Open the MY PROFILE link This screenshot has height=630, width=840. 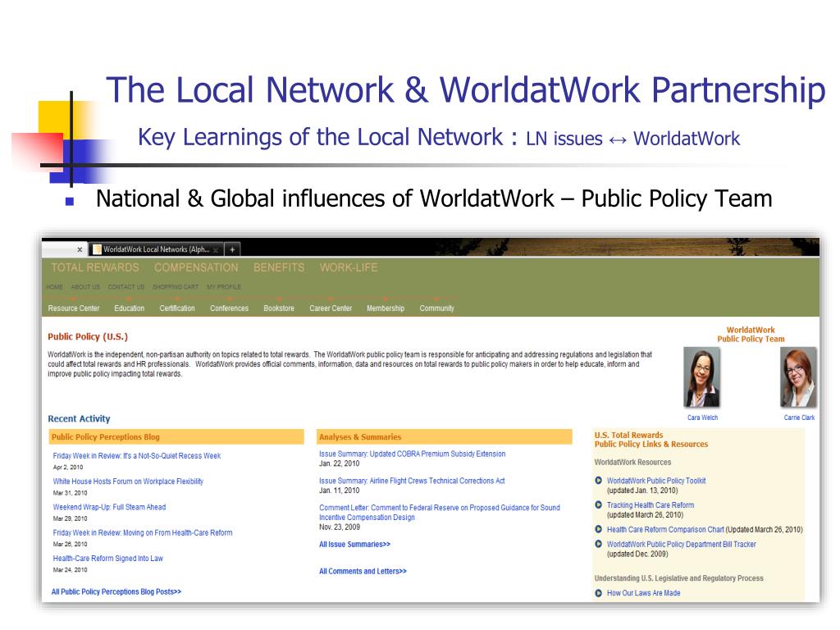[x=224, y=287]
